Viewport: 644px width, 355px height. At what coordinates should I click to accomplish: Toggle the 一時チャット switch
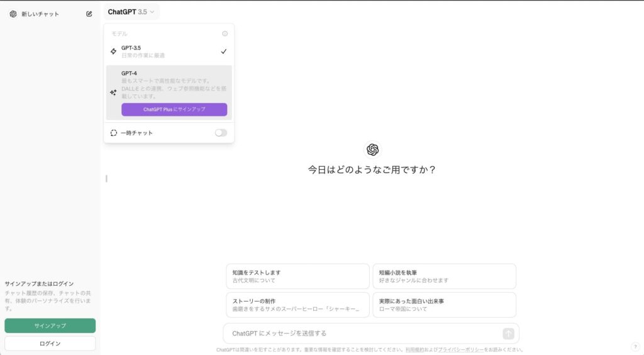pos(221,133)
